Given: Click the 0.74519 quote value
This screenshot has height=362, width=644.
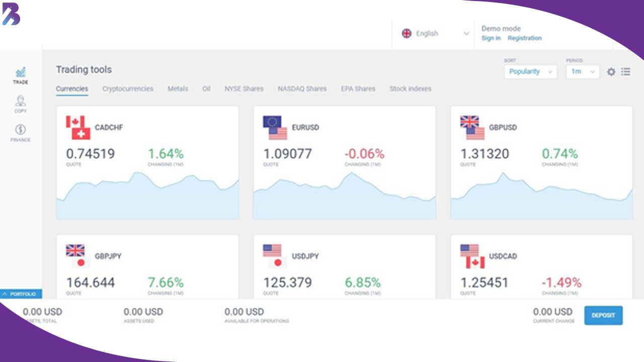Looking at the screenshot, I should pyautogui.click(x=91, y=154).
